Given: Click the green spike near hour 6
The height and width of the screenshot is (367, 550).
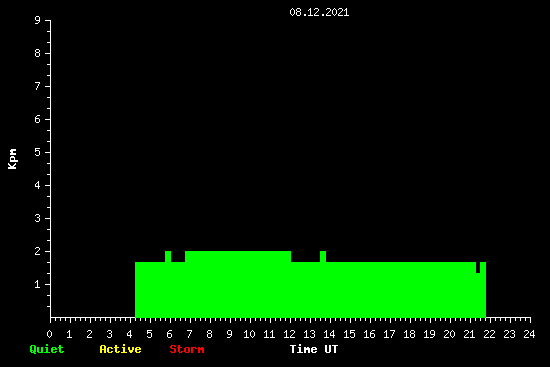Looking at the screenshot, I should 168,256.
